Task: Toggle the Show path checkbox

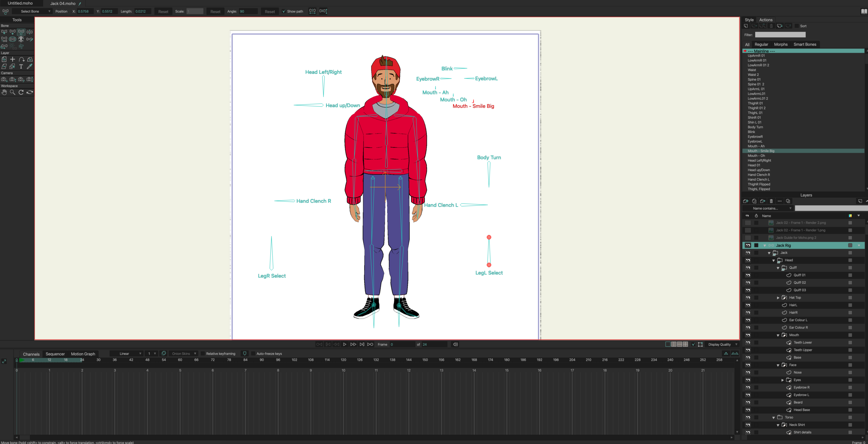Action: [x=284, y=12]
